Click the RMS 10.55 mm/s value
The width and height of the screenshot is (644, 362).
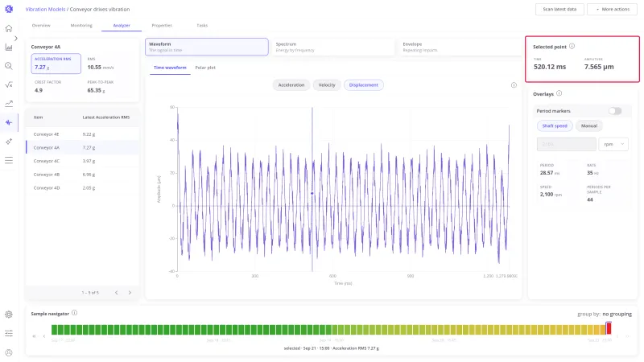[101, 68]
